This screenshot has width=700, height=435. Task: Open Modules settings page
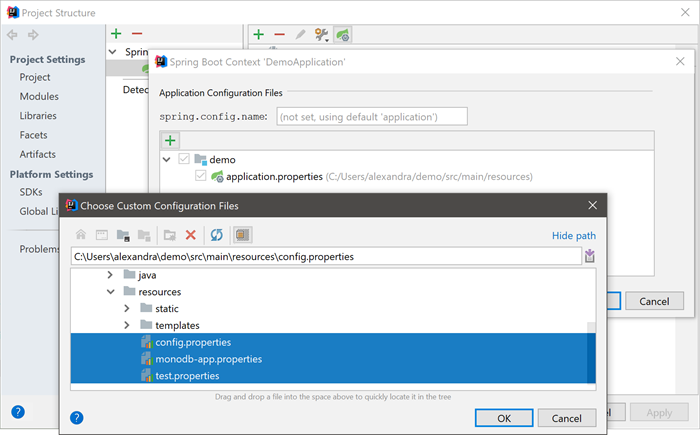39,96
